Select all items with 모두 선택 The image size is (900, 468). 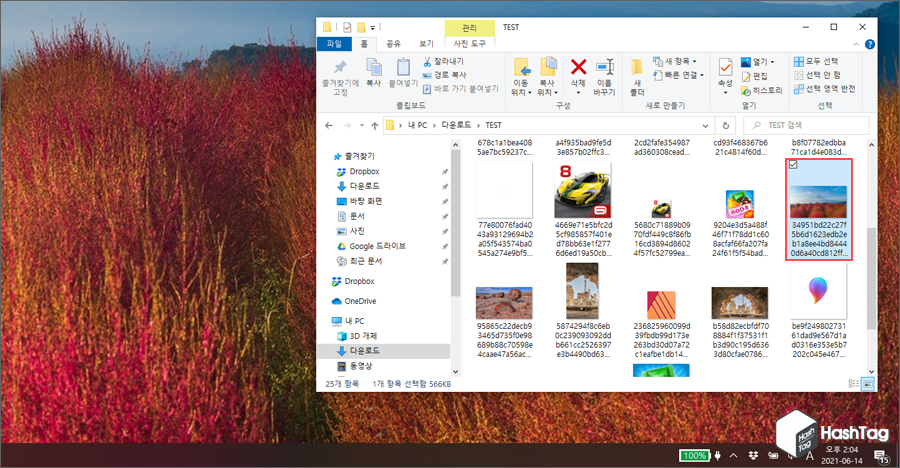(816, 61)
